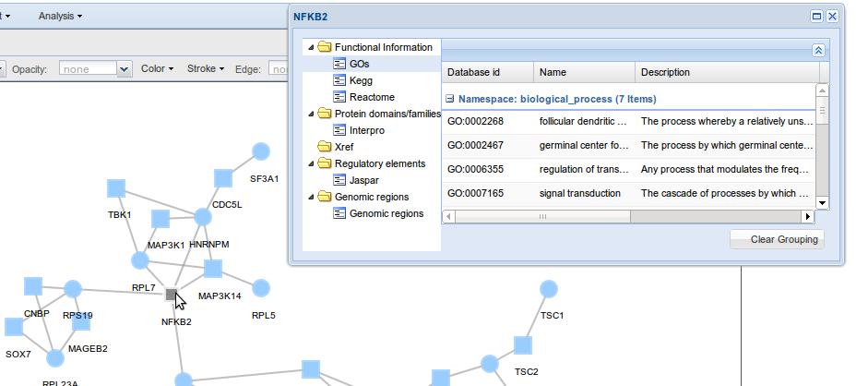Sort by the Database id column header

487,72
